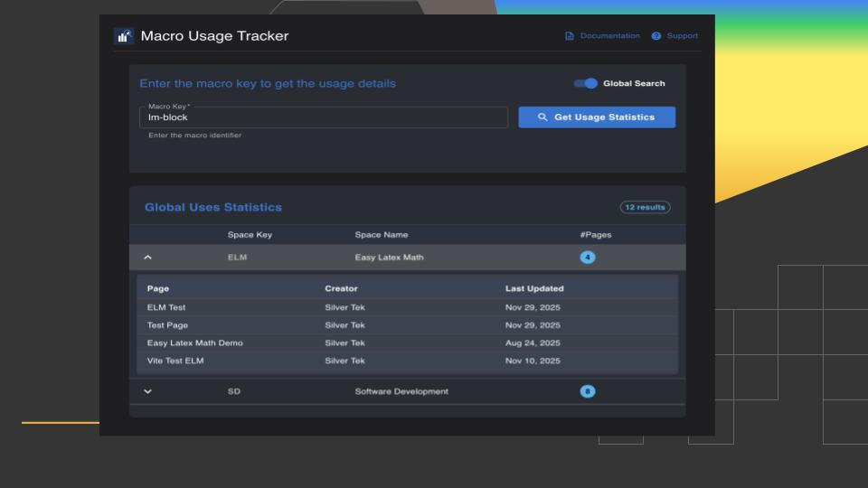Image resolution: width=868 pixels, height=488 pixels.
Task: Click the magnifier icon in Get Usage Statistics
Action: click(542, 117)
